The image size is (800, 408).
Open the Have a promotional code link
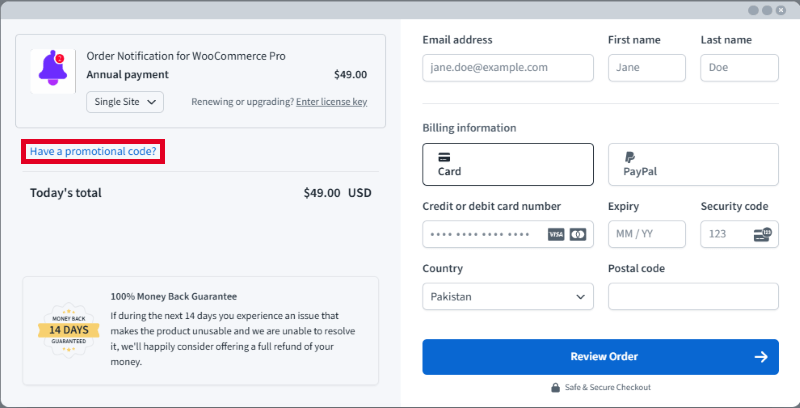93,152
